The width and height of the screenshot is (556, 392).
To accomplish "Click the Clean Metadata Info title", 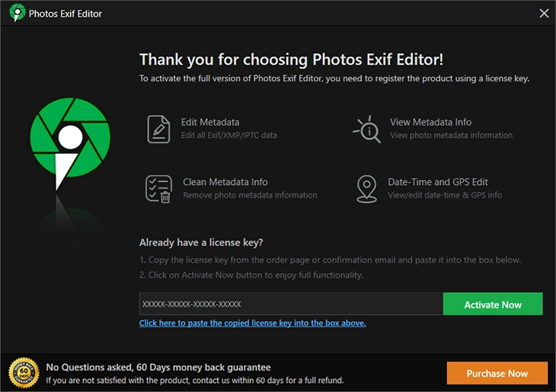I will click(225, 182).
